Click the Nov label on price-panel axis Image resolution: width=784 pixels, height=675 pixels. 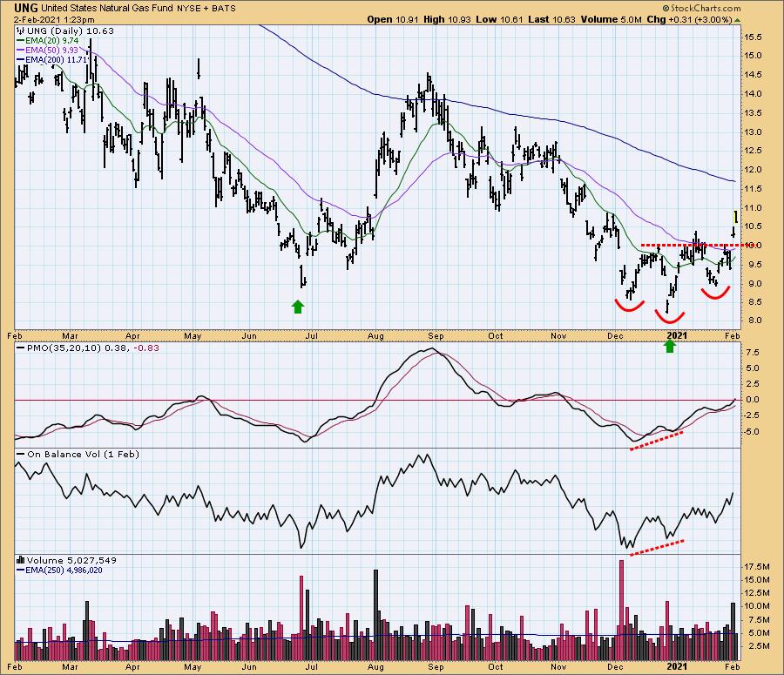coord(558,336)
